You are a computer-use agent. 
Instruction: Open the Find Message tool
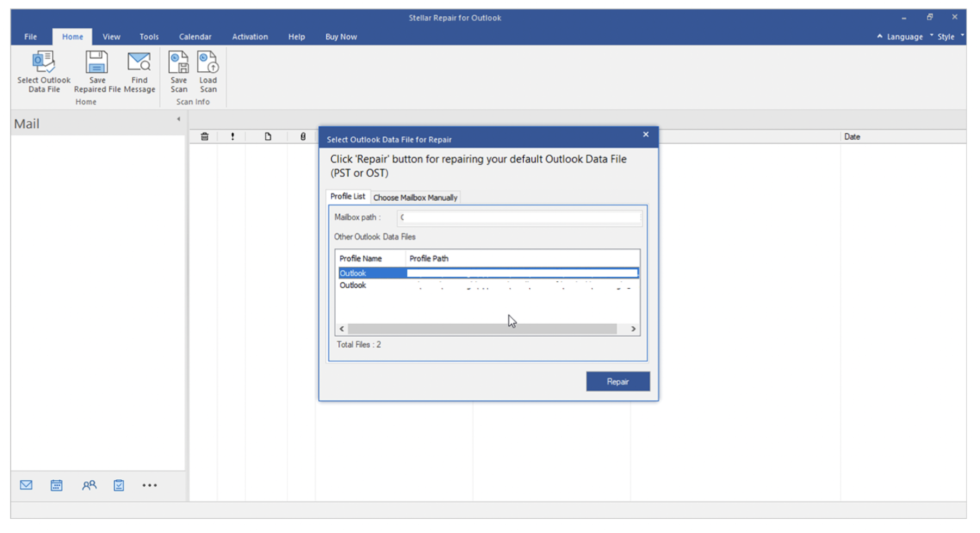[x=139, y=72]
